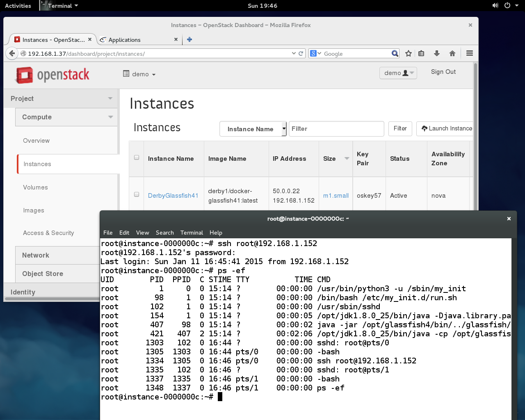Open Access & Security in the sidebar

(48, 233)
